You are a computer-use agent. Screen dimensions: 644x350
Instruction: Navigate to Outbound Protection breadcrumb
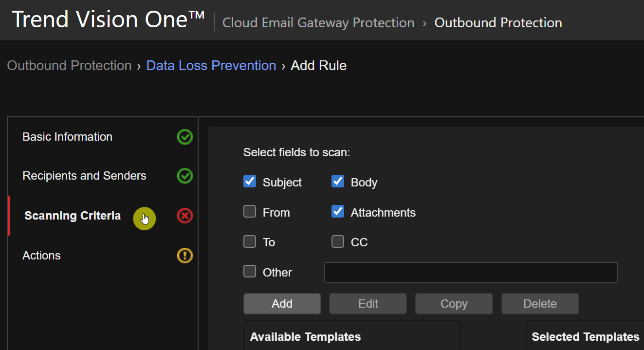click(69, 66)
